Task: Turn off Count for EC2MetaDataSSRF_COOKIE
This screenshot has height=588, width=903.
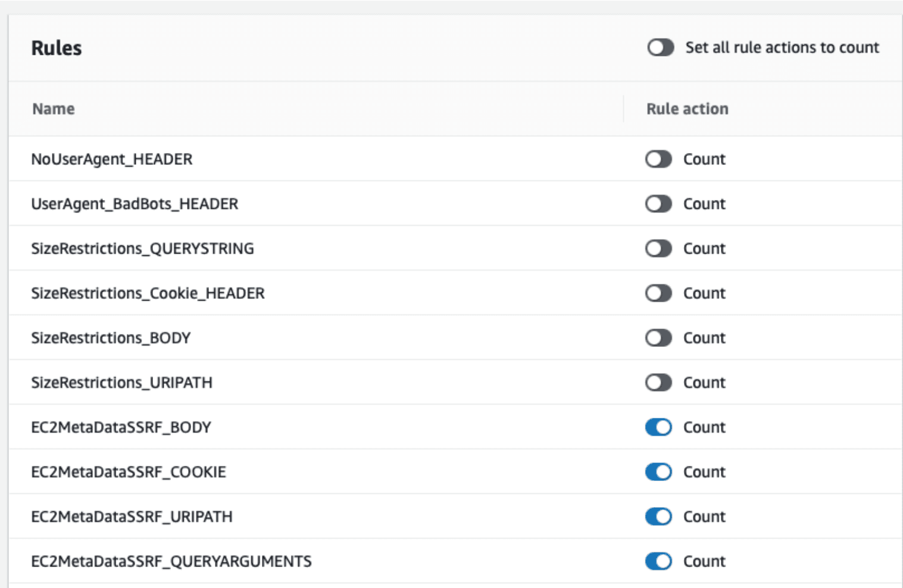Action: 658,472
